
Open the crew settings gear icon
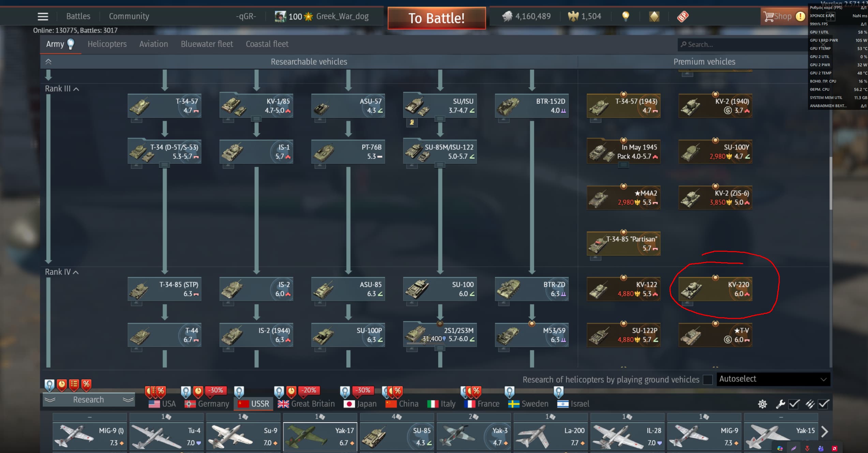pos(762,404)
